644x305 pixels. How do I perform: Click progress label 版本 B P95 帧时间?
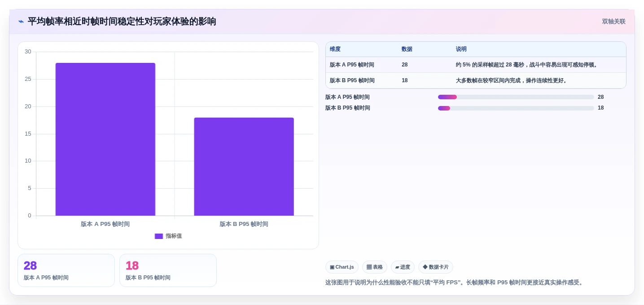[x=348, y=108]
